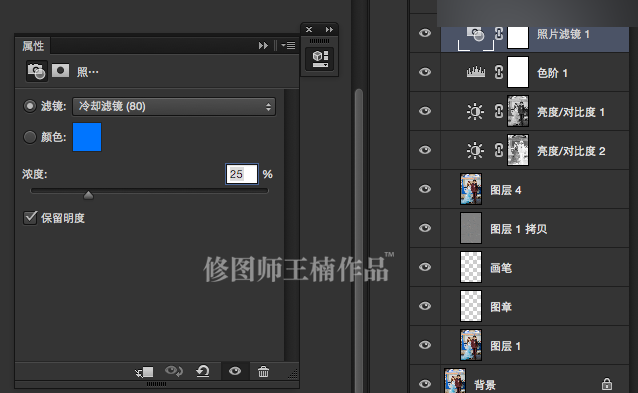Toggle adjustment layer visibility in Properties footer

[235, 371]
